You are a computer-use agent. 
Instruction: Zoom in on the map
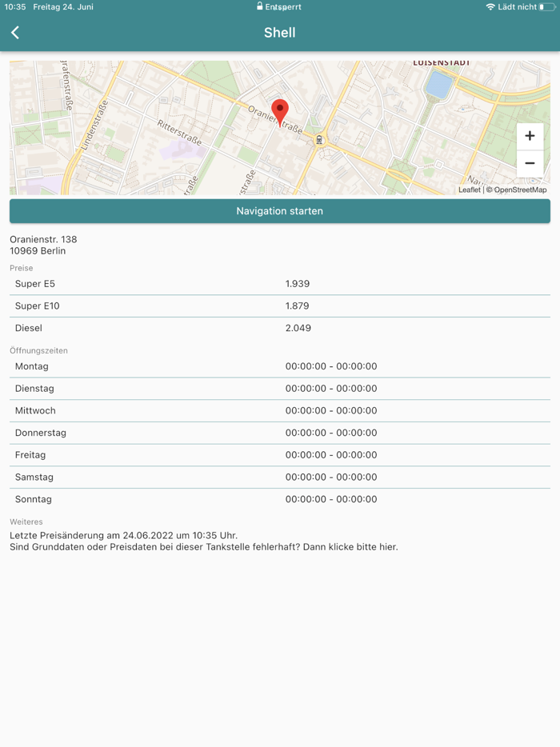pos(530,136)
